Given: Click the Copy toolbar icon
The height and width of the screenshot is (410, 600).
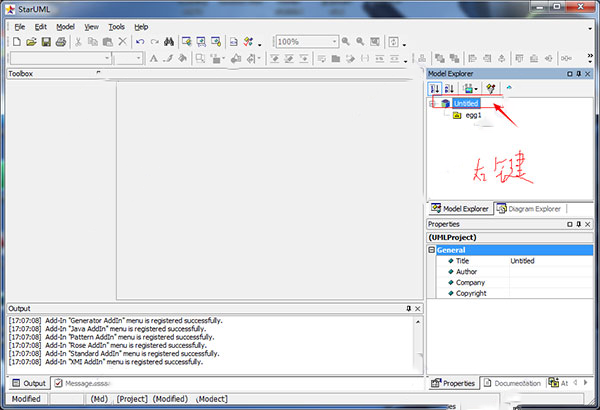Looking at the screenshot, I should 93,42.
